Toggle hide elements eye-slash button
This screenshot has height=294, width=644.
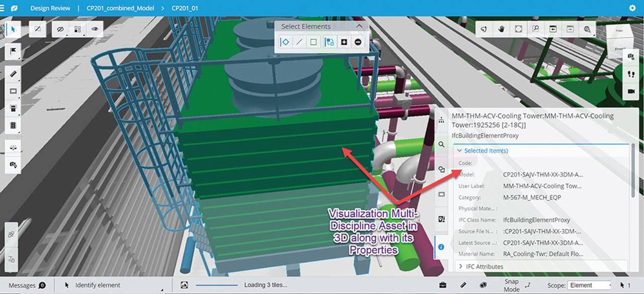(x=60, y=29)
